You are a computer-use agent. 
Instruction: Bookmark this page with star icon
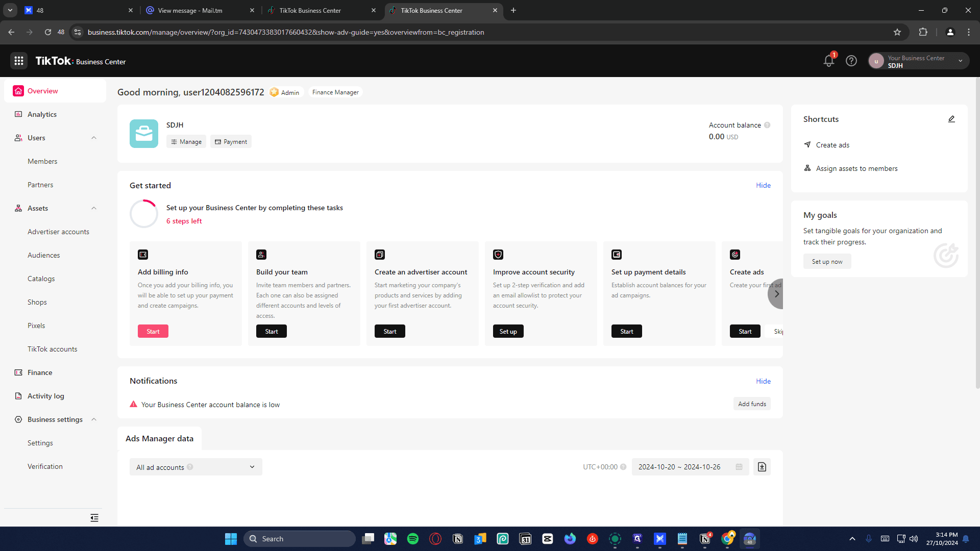coord(897,32)
